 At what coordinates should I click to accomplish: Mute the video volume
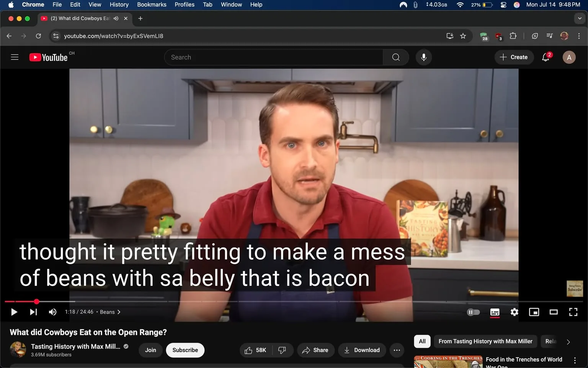pos(52,312)
